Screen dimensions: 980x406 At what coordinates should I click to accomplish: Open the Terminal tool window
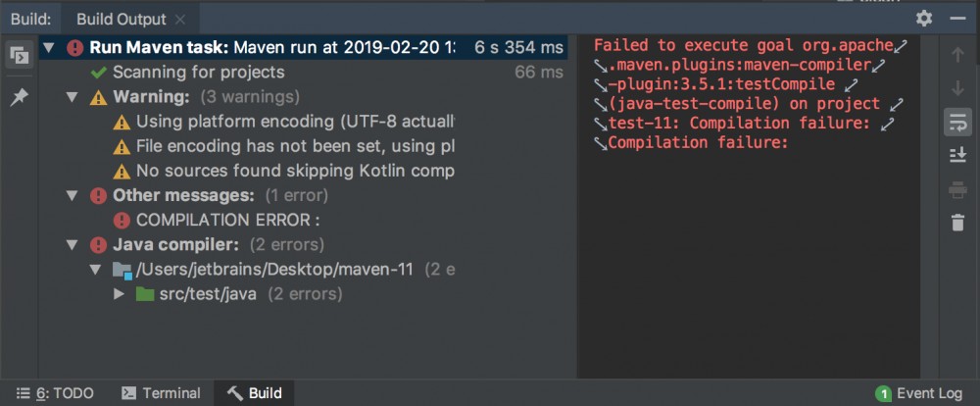click(161, 393)
